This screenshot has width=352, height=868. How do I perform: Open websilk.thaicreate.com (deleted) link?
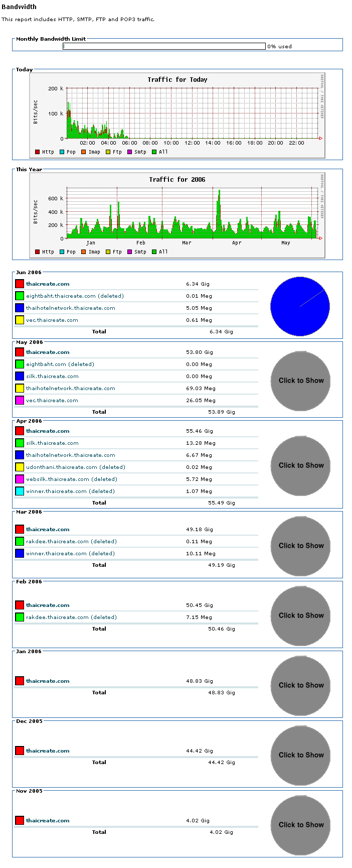[72, 479]
